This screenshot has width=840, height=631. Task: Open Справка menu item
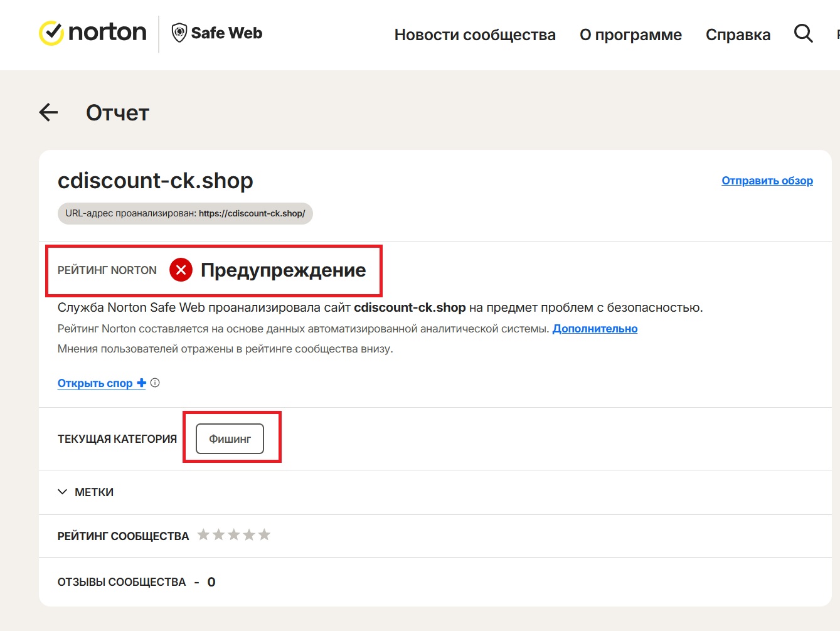pos(738,34)
